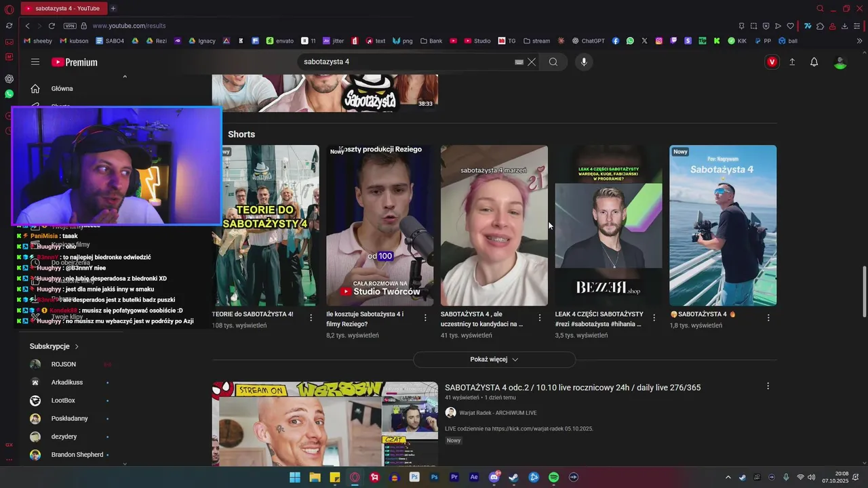The width and height of the screenshot is (868, 488).
Task: Open SABOTAŻYSTA 4 odc.2 live video title
Action: pyautogui.click(x=572, y=388)
